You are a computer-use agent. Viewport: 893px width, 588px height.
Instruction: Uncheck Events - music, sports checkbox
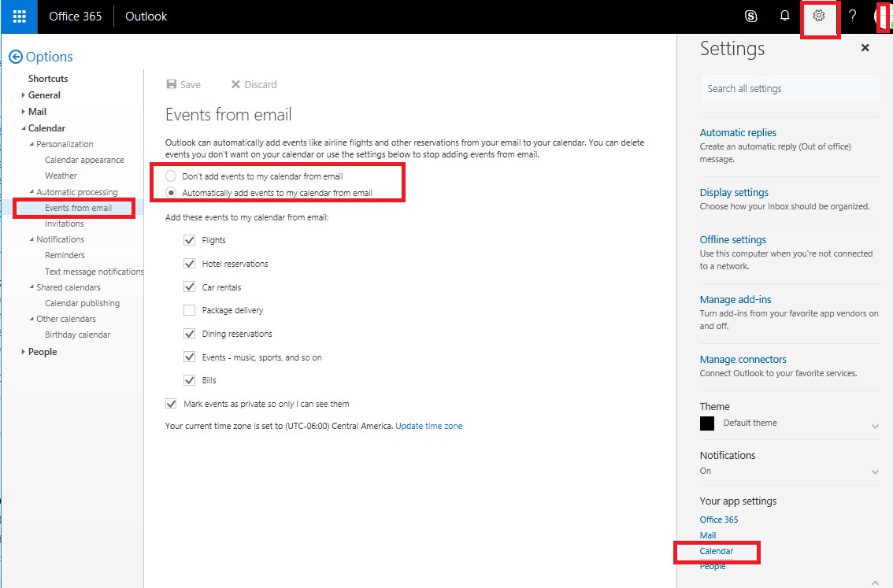pyautogui.click(x=190, y=357)
